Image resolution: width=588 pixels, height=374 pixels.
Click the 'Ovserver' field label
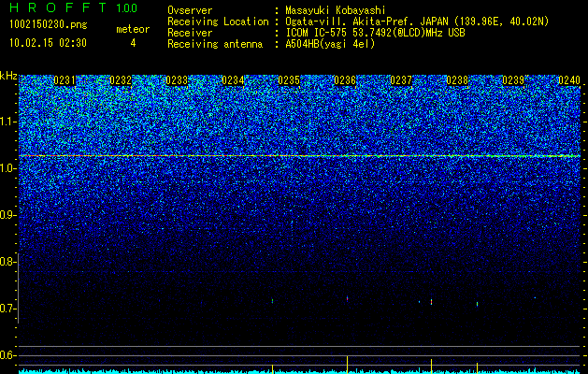[x=190, y=11]
